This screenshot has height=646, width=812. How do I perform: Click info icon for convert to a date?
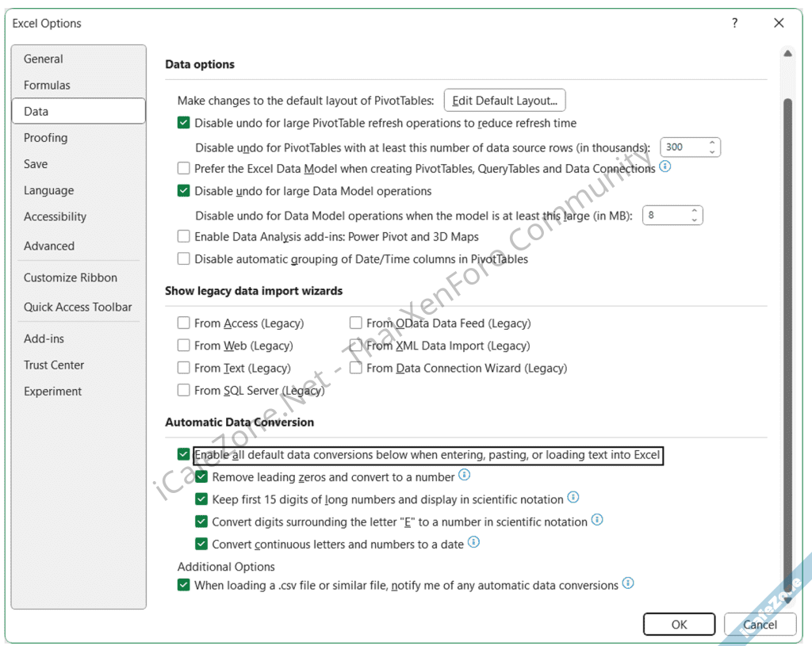click(x=473, y=543)
